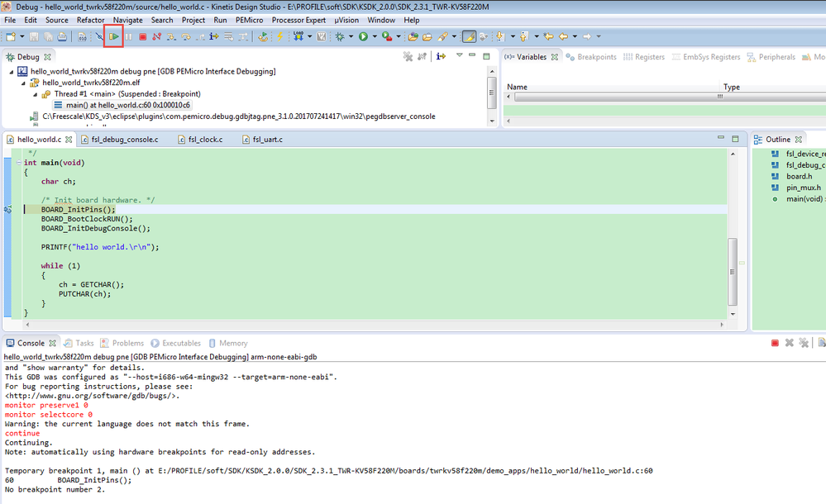This screenshot has width=826, height=504.
Task: Open the Refactor menu
Action: pos(91,20)
